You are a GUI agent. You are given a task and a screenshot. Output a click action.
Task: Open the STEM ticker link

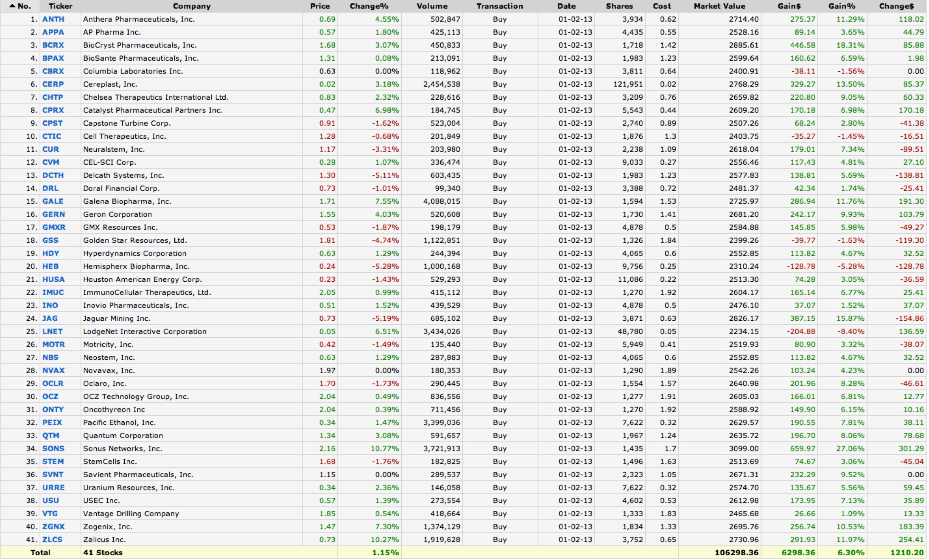tap(53, 462)
